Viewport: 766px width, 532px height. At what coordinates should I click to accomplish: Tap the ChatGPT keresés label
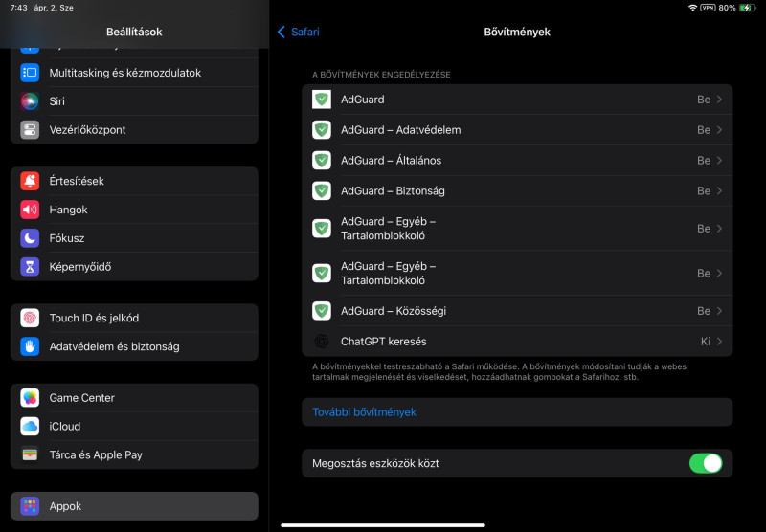click(384, 342)
